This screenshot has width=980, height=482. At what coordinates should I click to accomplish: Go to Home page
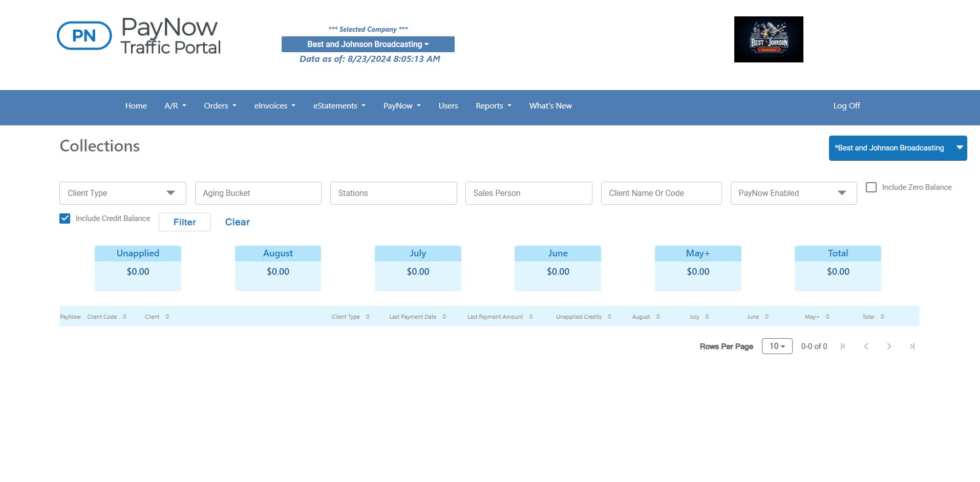point(136,106)
